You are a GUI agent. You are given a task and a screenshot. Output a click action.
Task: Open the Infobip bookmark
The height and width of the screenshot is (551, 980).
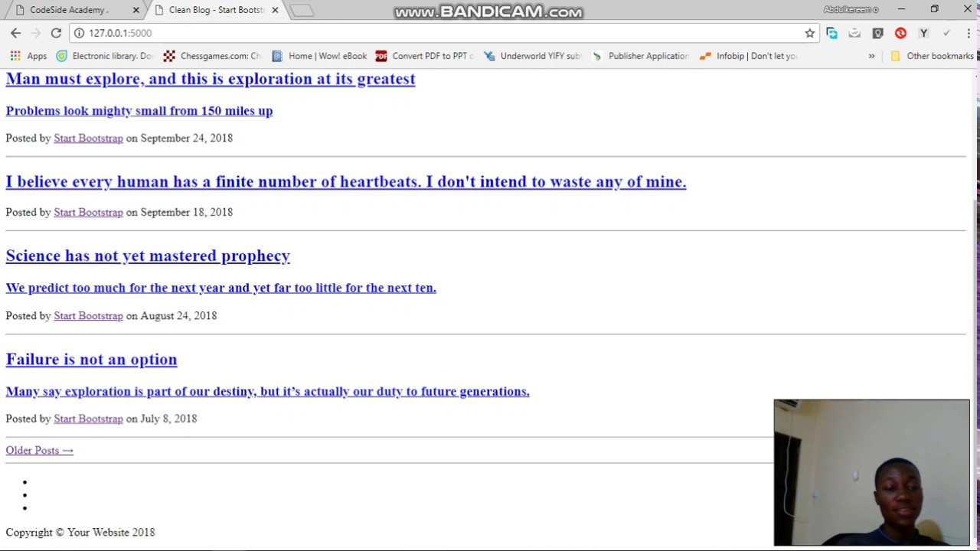(749, 56)
